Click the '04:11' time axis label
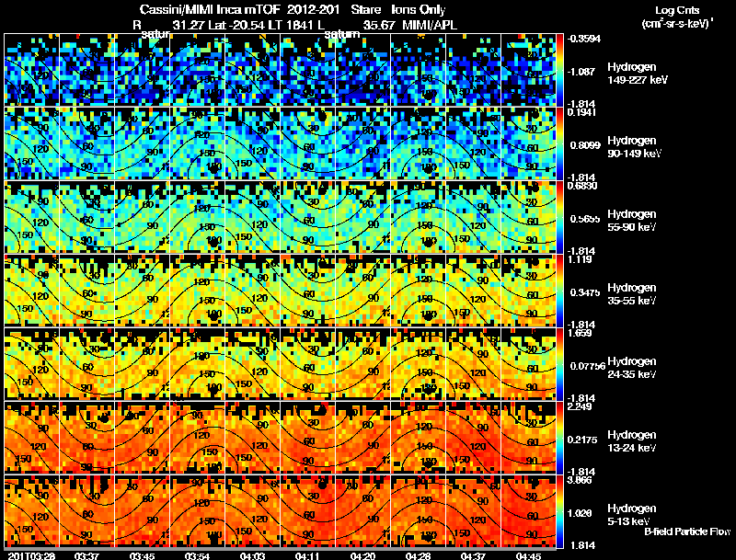This screenshot has height=560, width=736. coord(306,555)
